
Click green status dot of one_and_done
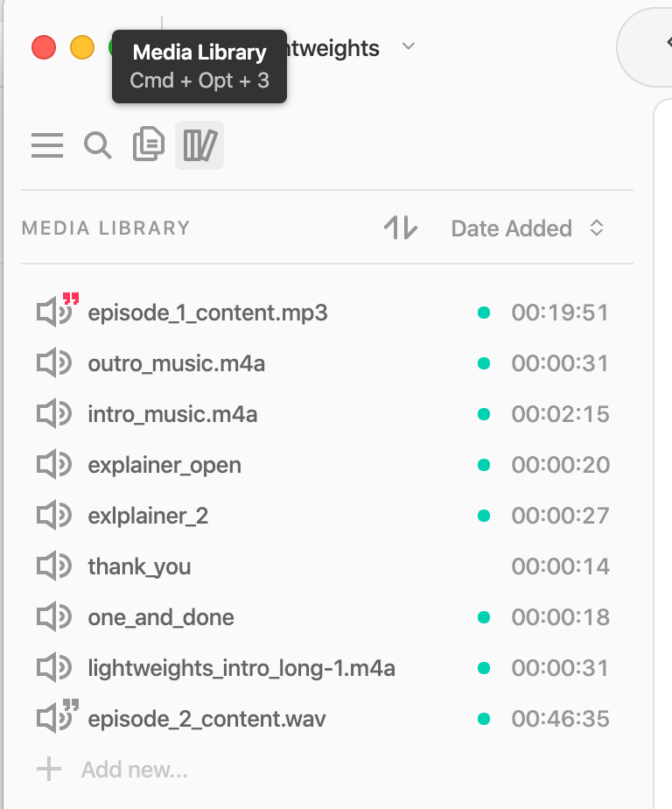[x=484, y=617]
